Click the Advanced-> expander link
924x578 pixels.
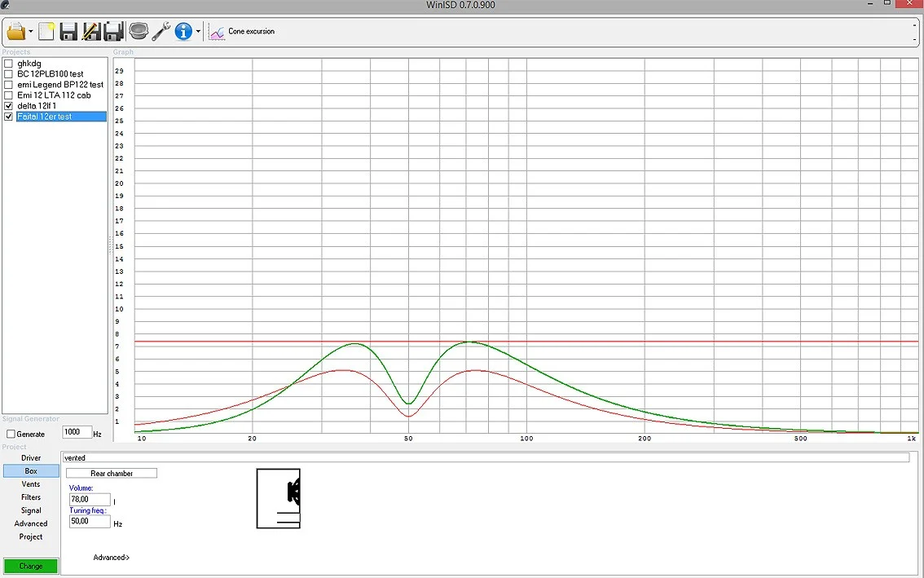click(112, 558)
